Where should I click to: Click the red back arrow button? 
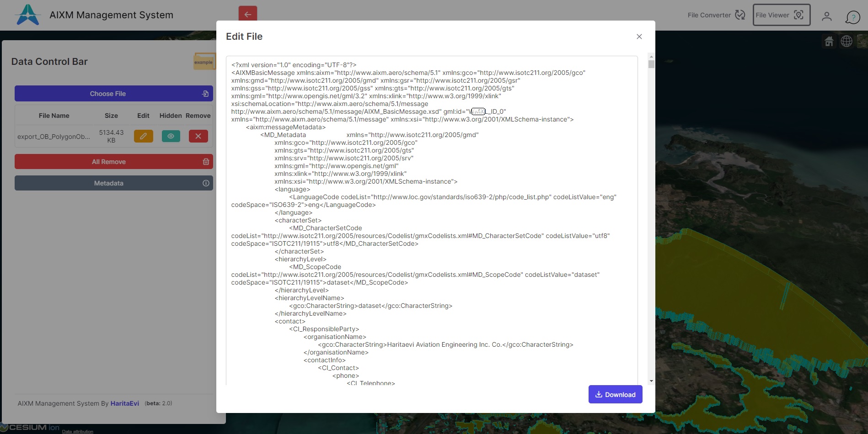247,14
